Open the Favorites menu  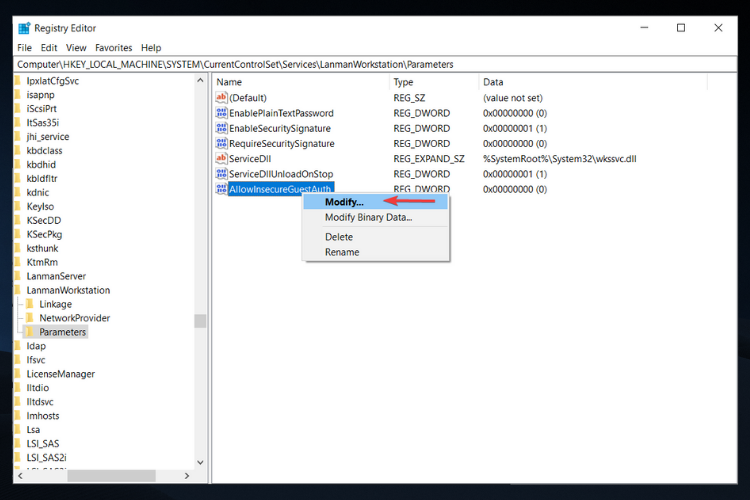coord(113,48)
